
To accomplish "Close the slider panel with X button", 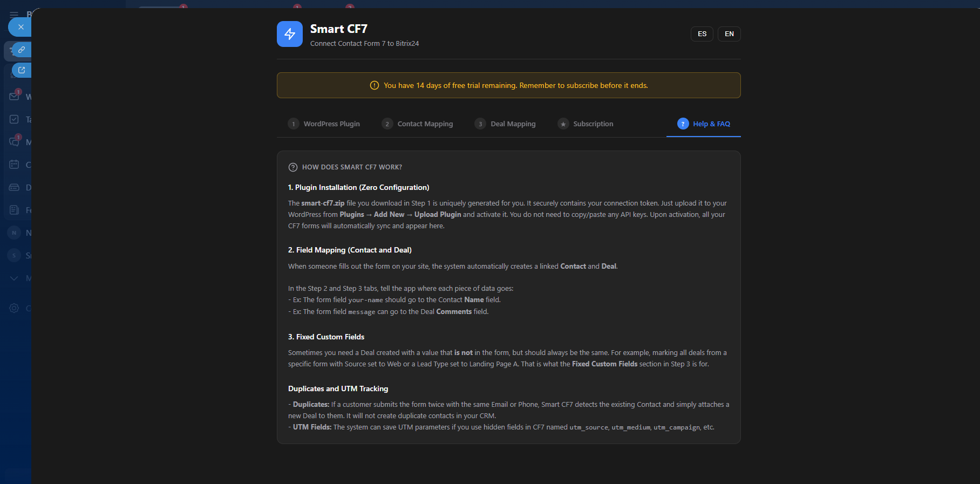I will [21, 27].
